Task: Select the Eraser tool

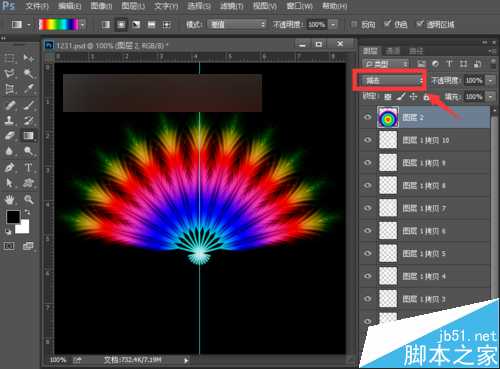Action: pyautogui.click(x=9, y=136)
